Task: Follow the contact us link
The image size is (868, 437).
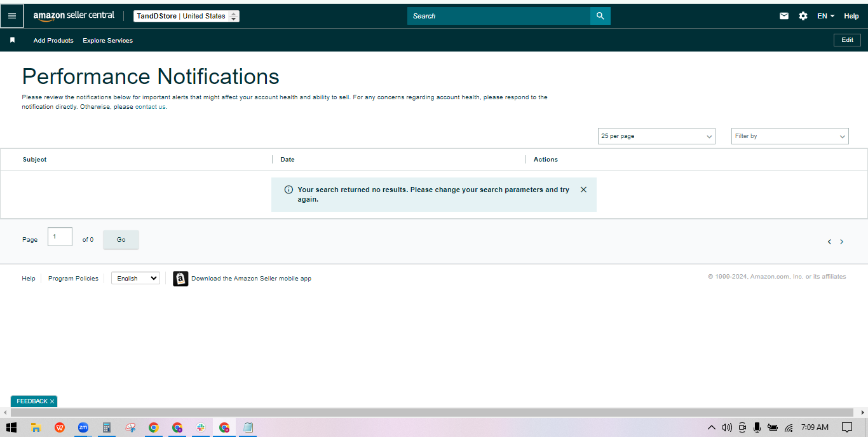Action: click(151, 107)
